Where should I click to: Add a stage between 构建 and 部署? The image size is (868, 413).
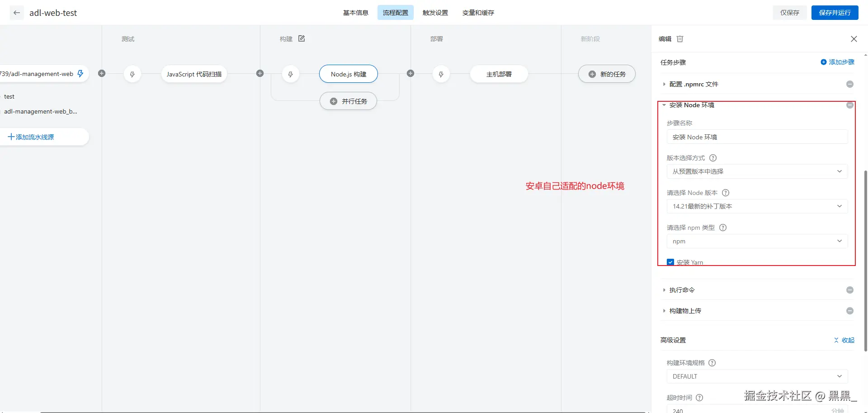410,73
